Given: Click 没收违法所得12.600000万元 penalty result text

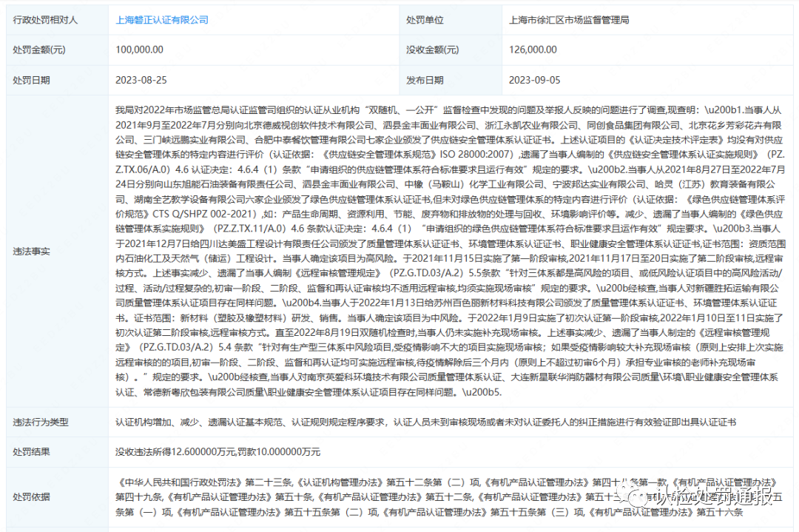Looking at the screenshot, I should 218,451.
